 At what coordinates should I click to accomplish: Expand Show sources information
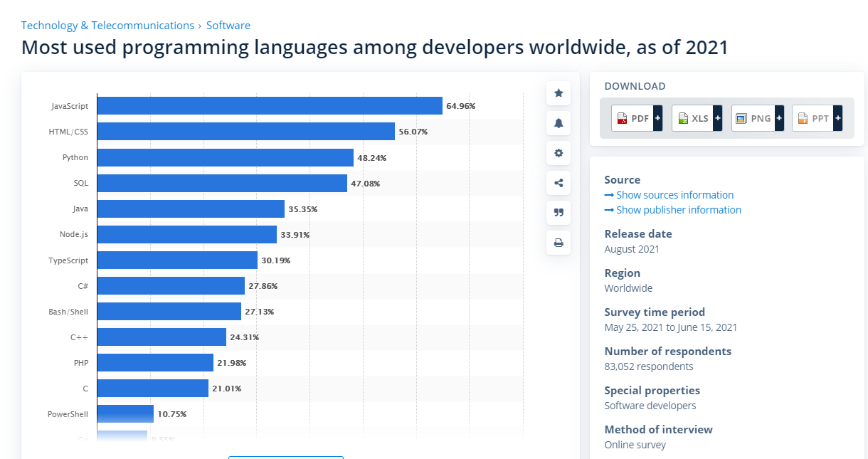(x=674, y=195)
